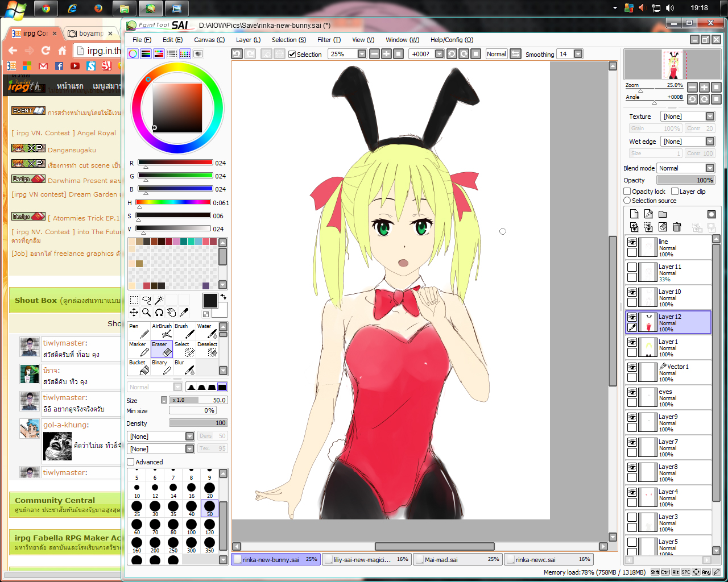The width and height of the screenshot is (728, 582).
Task: Delete layer with trash can icon
Action: (677, 227)
